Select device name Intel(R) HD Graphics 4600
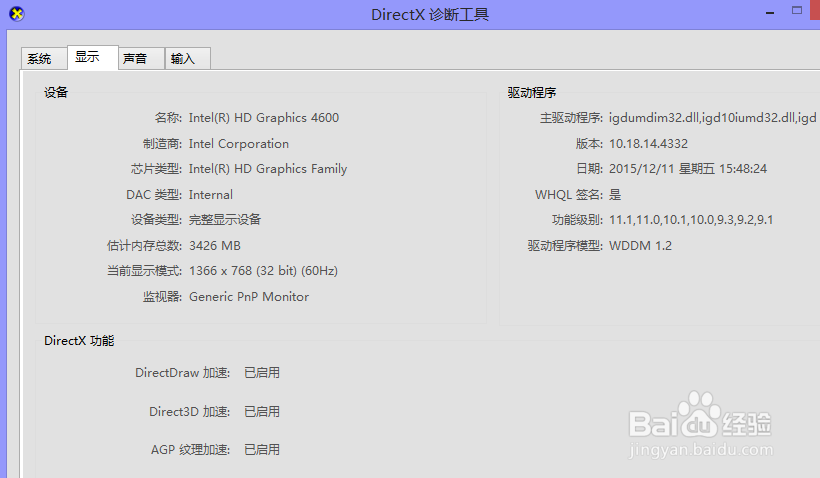The image size is (820, 478). pyautogui.click(x=264, y=118)
